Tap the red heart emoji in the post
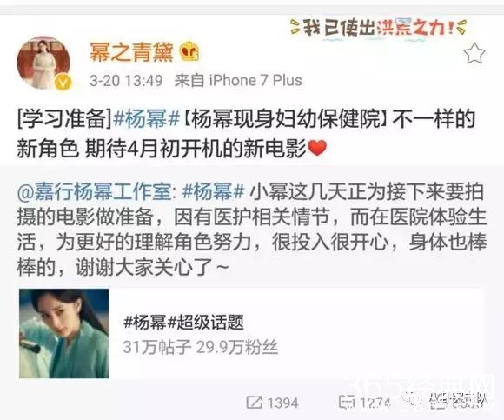This screenshot has height=420, width=504. point(317,148)
